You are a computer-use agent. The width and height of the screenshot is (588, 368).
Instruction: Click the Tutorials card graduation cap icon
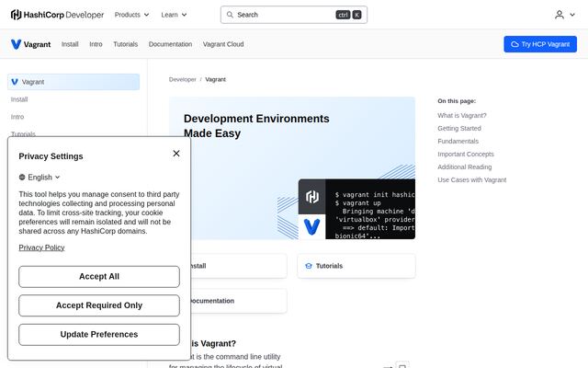point(309,266)
